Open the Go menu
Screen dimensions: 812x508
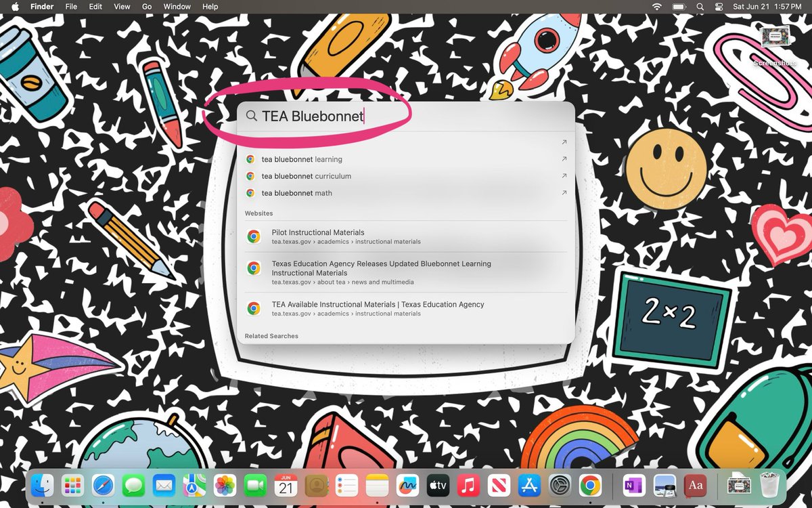tap(147, 6)
